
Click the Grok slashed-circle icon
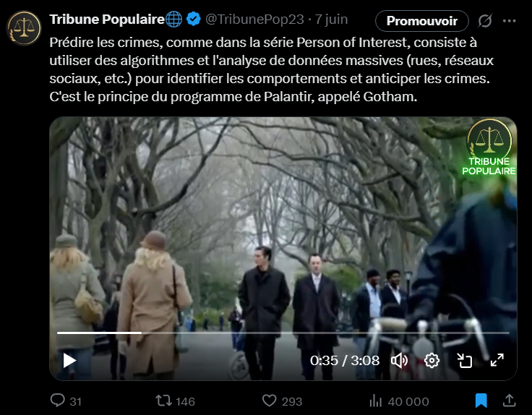pos(485,21)
